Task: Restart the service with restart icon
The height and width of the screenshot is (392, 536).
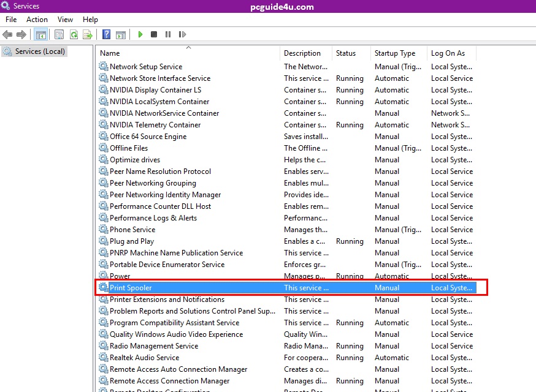Action: click(182, 35)
